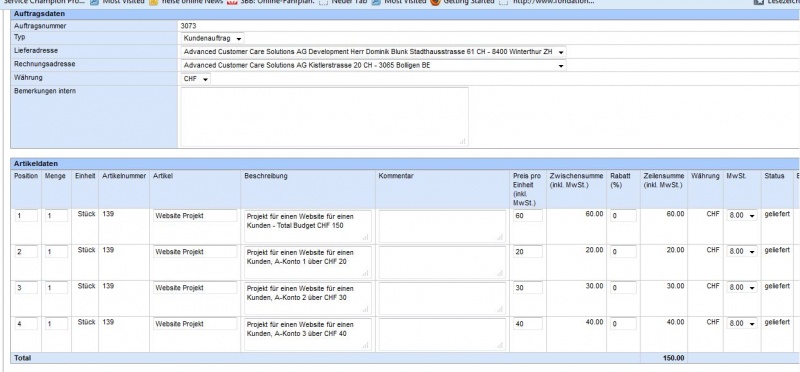Edit the description mentioning A-Konto 1
The height and width of the screenshot is (372, 800).
coord(308,262)
